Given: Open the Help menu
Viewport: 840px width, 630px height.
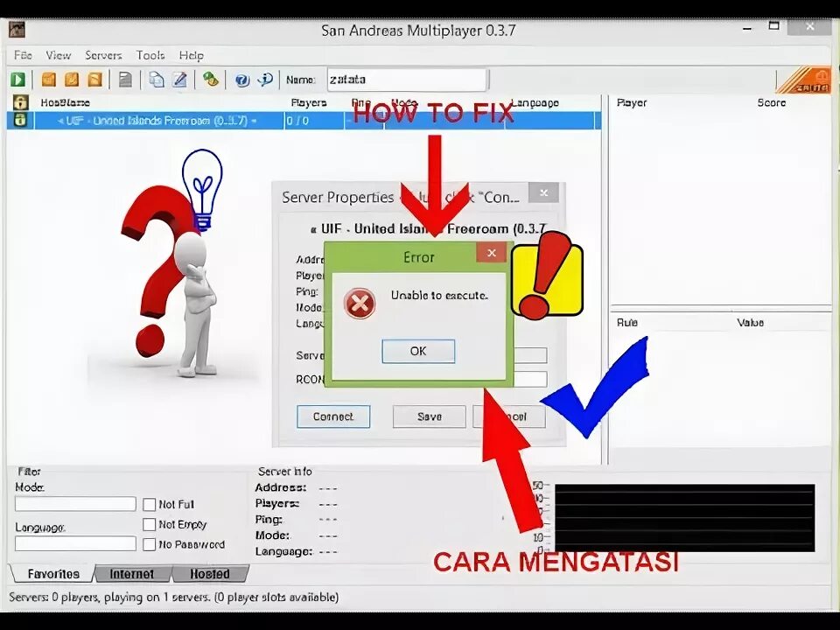Looking at the screenshot, I should coord(192,55).
